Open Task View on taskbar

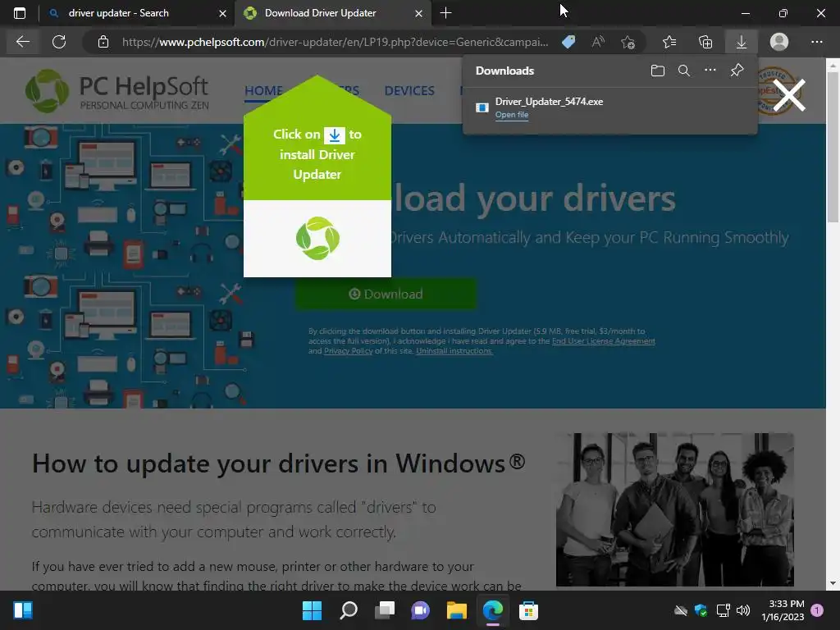pos(385,610)
